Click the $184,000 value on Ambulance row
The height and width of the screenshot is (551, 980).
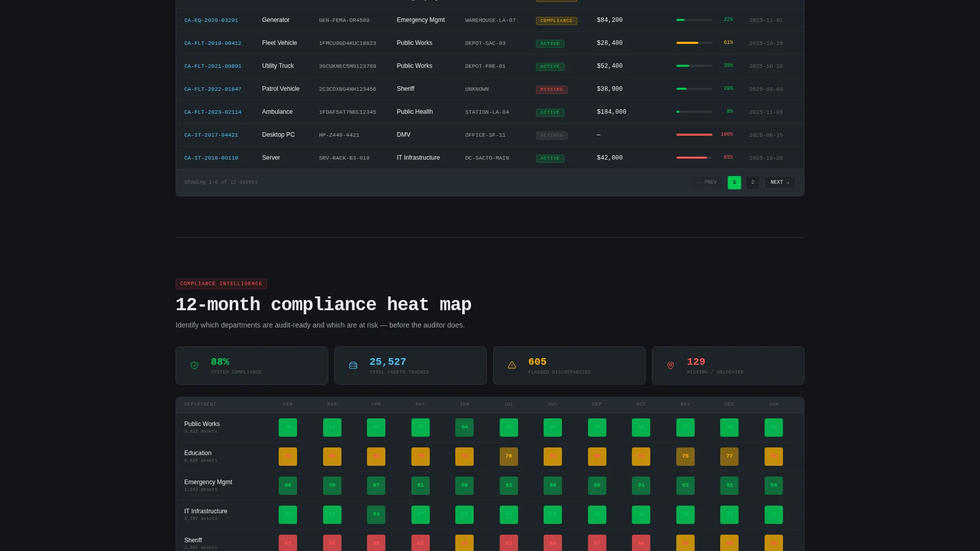click(611, 112)
